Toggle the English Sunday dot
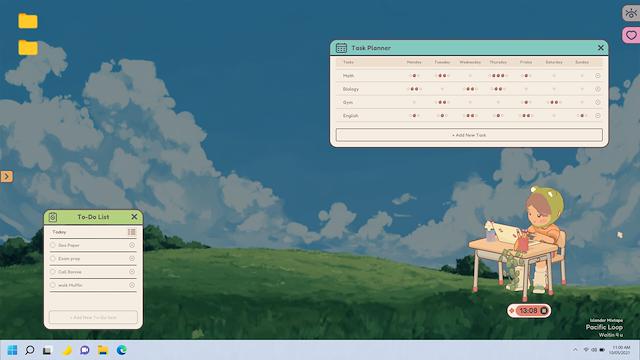The width and height of the screenshot is (640, 360). tap(582, 116)
